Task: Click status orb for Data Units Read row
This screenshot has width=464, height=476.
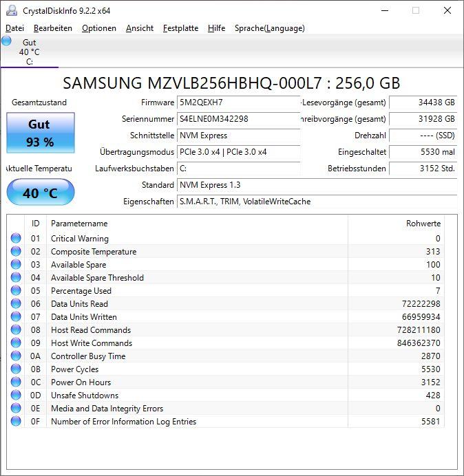Action: coord(16,303)
